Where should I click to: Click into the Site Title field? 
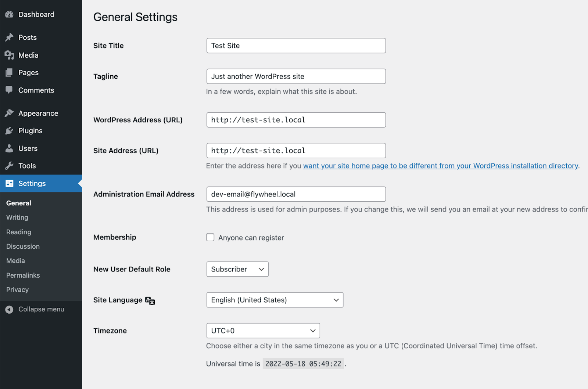point(296,46)
